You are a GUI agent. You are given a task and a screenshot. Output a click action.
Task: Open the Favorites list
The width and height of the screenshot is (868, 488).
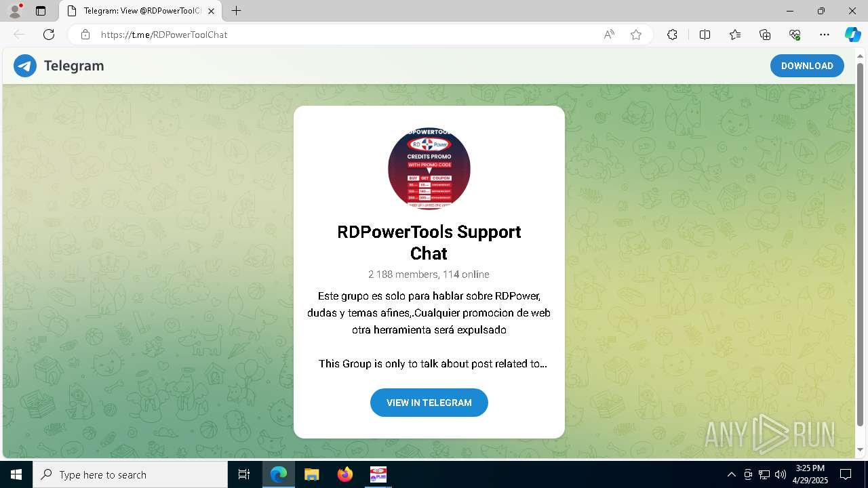click(735, 35)
